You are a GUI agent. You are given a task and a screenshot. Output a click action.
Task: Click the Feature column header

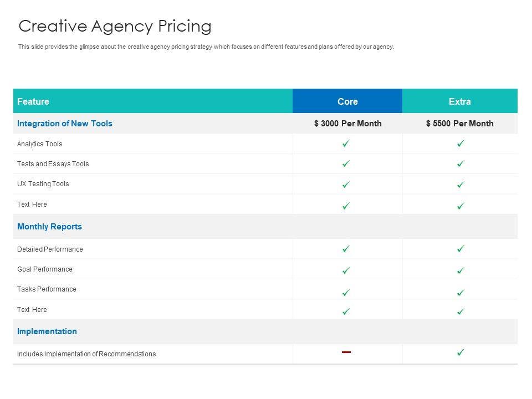pos(33,101)
